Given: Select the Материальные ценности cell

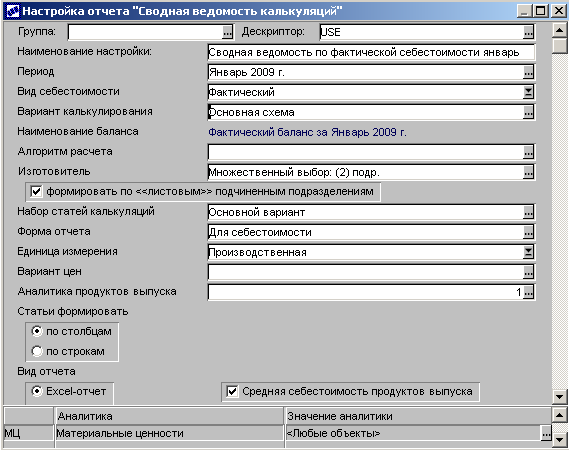Looking at the screenshot, I should point(169,433).
